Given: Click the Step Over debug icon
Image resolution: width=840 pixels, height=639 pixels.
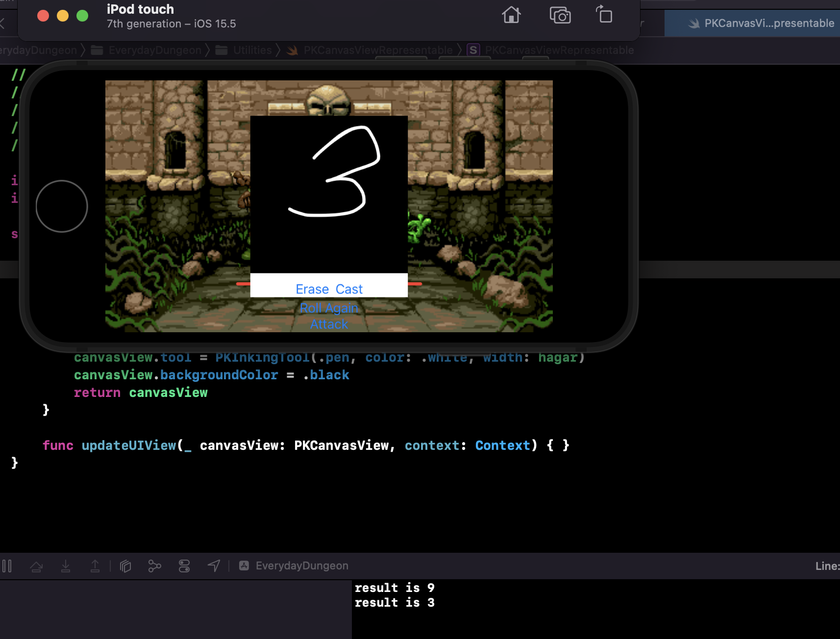Looking at the screenshot, I should tap(36, 566).
